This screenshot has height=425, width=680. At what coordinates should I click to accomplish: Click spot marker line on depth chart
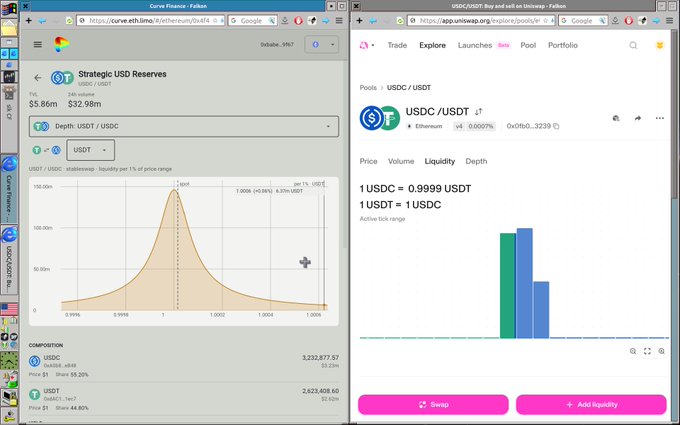pyautogui.click(x=177, y=245)
